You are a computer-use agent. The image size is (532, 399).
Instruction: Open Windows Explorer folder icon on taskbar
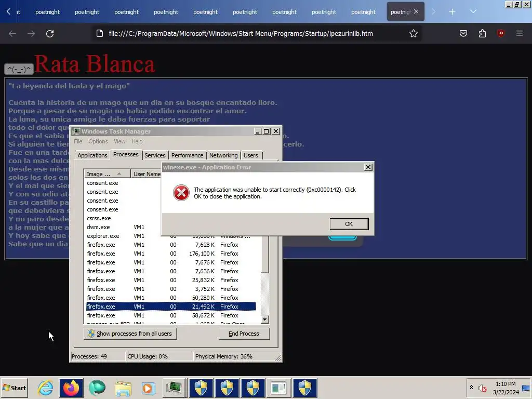pyautogui.click(x=123, y=389)
